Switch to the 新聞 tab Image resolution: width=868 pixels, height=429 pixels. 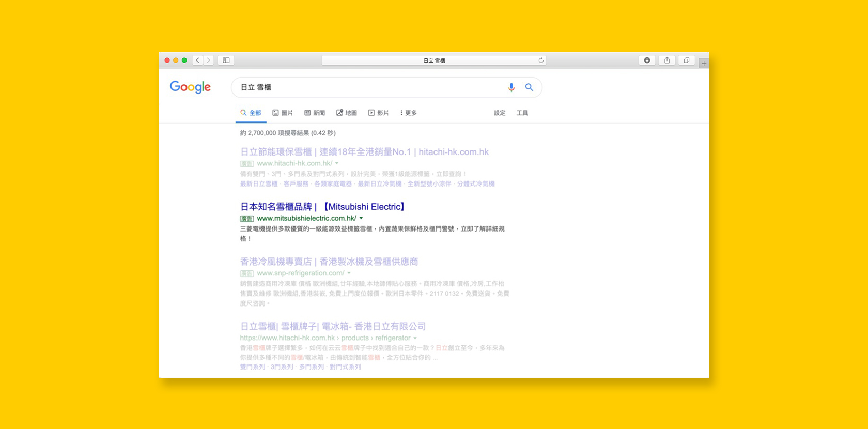tap(315, 113)
